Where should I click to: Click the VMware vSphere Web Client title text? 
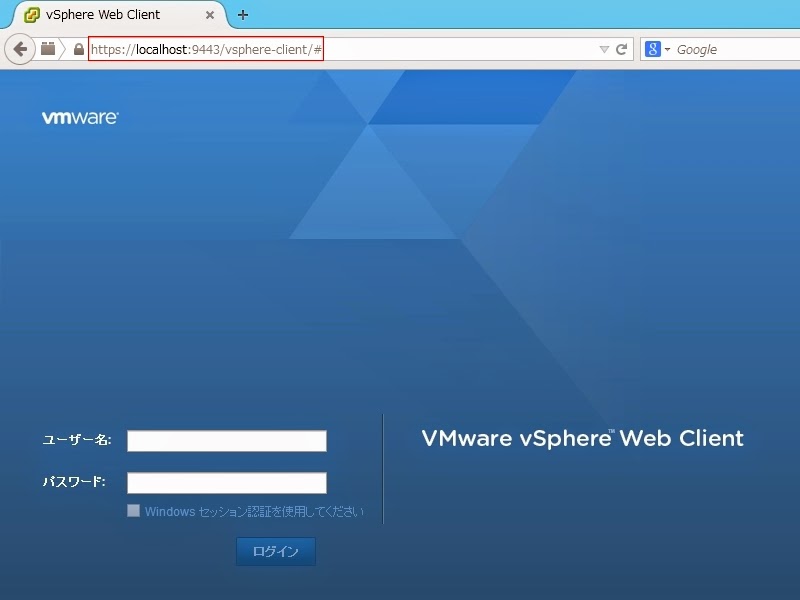[583, 438]
